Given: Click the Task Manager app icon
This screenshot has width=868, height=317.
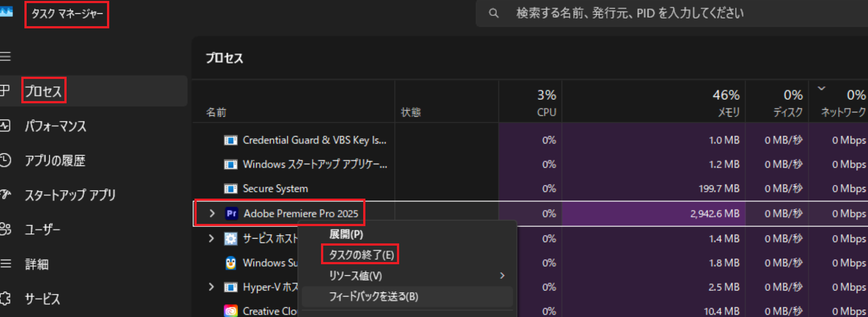Looking at the screenshot, I should tap(6, 12).
